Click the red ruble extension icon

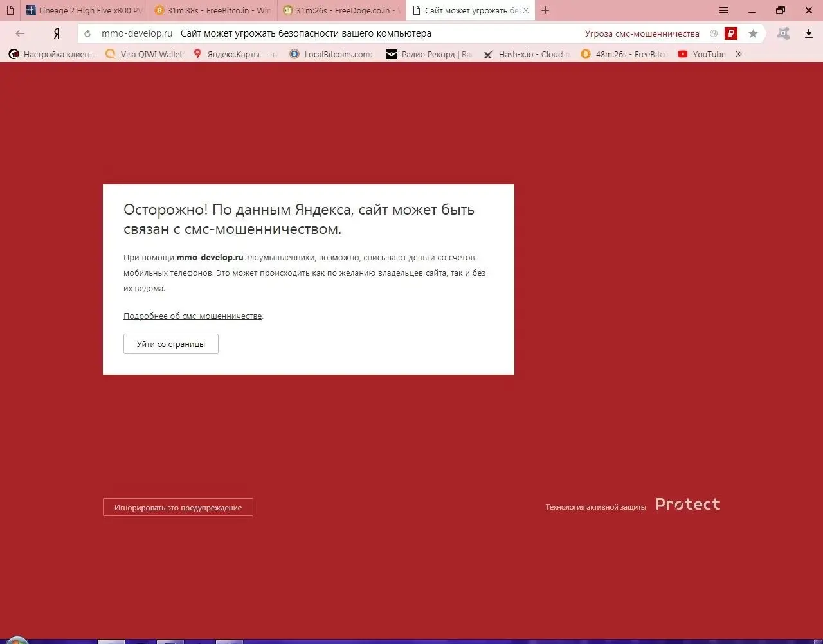coord(731,33)
